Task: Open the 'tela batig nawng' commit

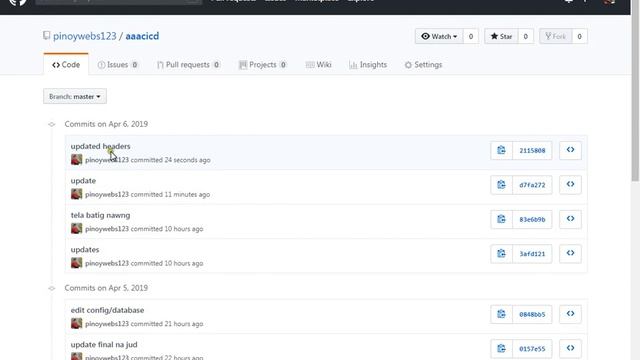Action: coord(100,215)
